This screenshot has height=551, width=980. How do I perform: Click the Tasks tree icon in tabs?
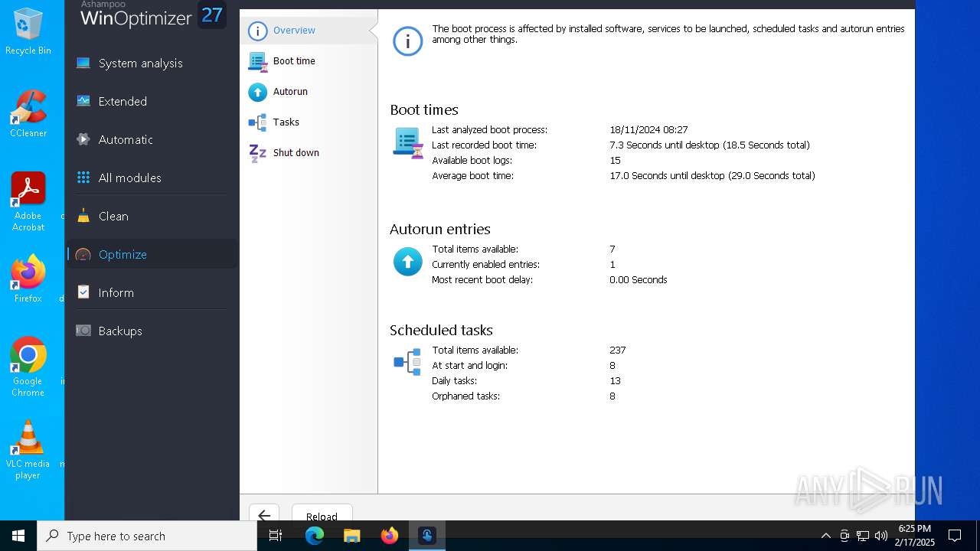(x=258, y=122)
